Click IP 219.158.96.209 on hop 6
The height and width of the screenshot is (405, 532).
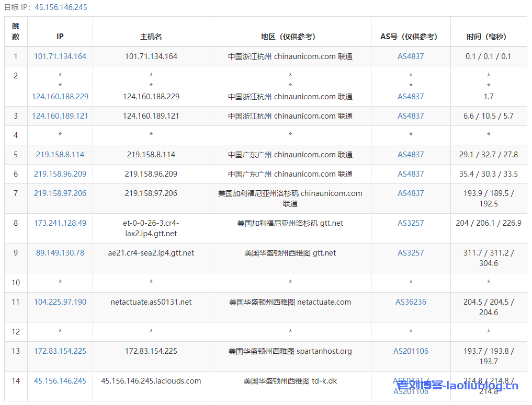tap(60, 173)
